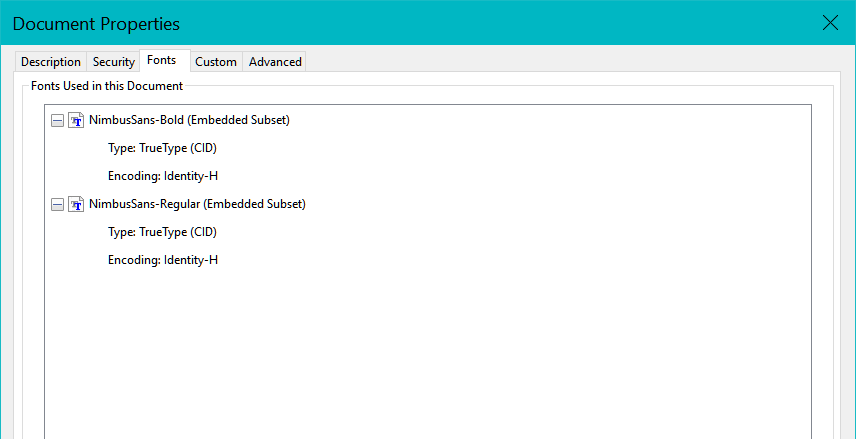The image size is (856, 439).
Task: Close the Document Properties dialog
Action: pyautogui.click(x=830, y=23)
